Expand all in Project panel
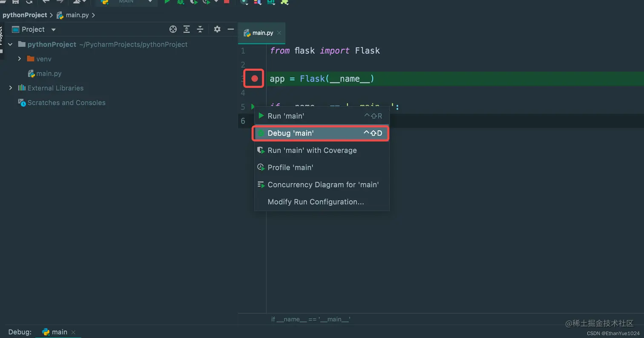Screen dimensions: 644x338 [187, 29]
